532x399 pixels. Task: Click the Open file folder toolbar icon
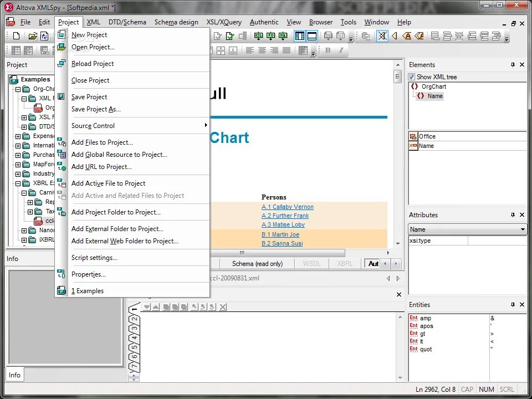(33, 35)
